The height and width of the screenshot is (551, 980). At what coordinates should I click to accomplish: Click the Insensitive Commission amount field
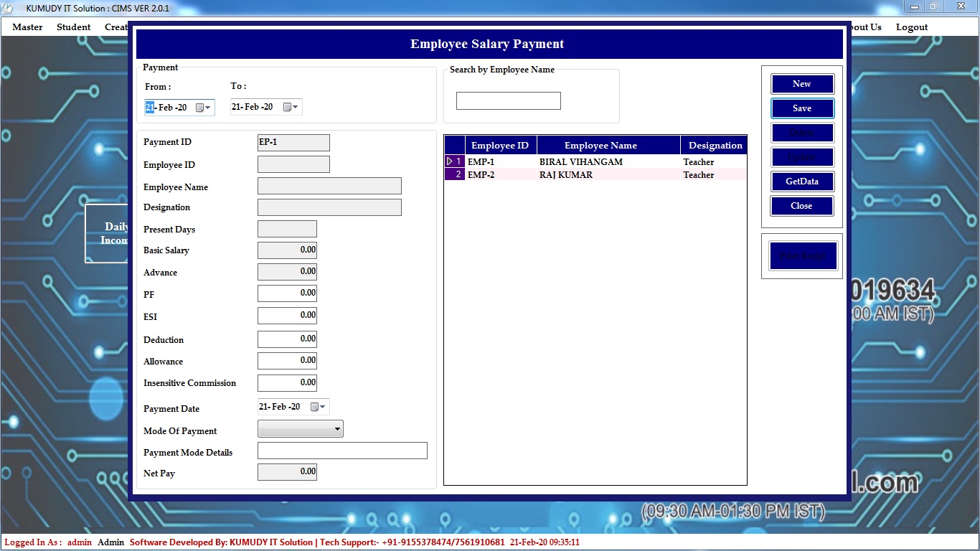[x=287, y=383]
